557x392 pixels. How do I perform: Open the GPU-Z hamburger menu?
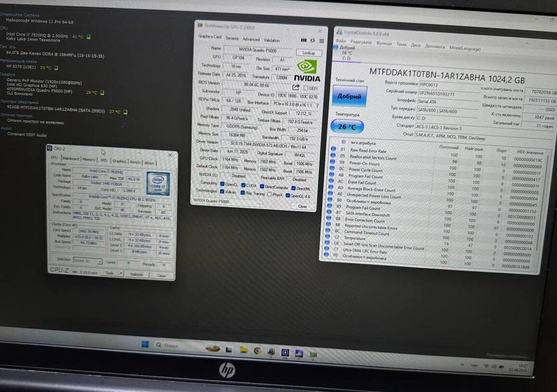[x=321, y=41]
